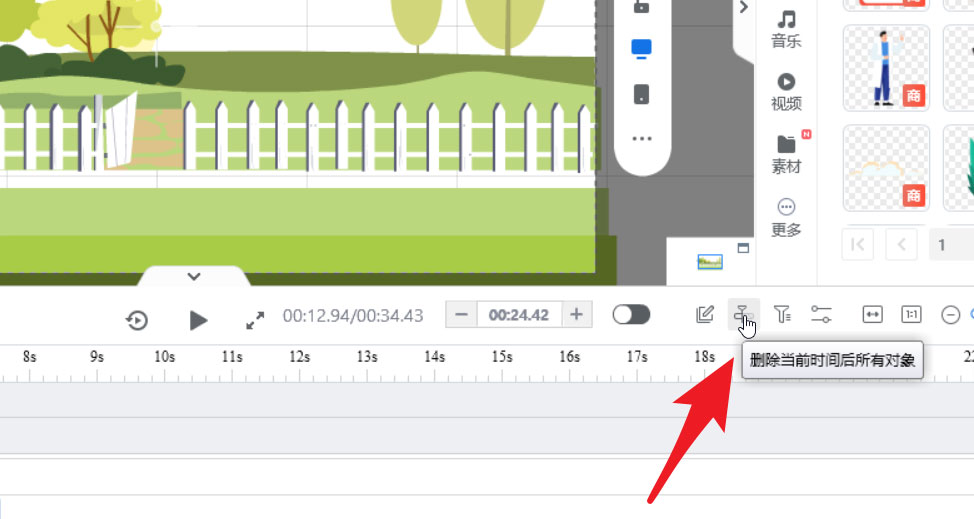Open the three-dot more options on canvas bar
Image resolution: width=974 pixels, height=519 pixels.
pyautogui.click(x=642, y=138)
